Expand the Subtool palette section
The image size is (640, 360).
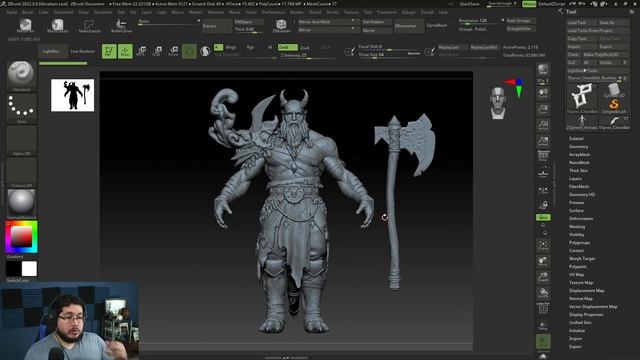[x=576, y=138]
